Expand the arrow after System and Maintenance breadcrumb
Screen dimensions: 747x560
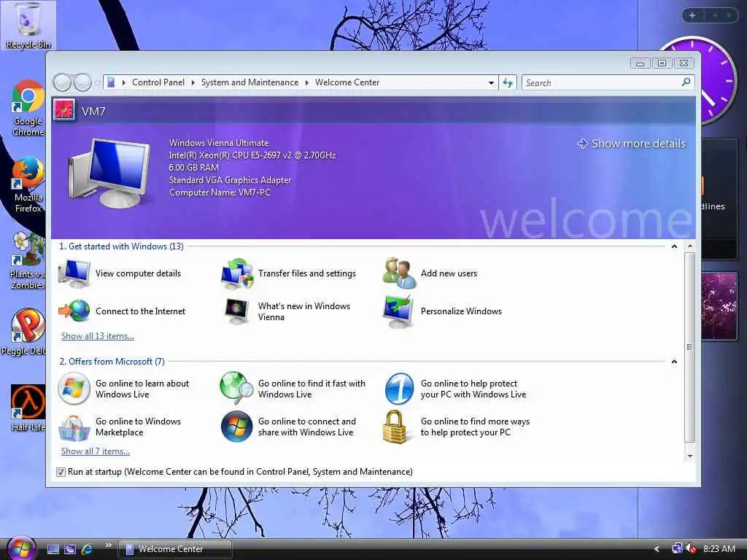307,83
